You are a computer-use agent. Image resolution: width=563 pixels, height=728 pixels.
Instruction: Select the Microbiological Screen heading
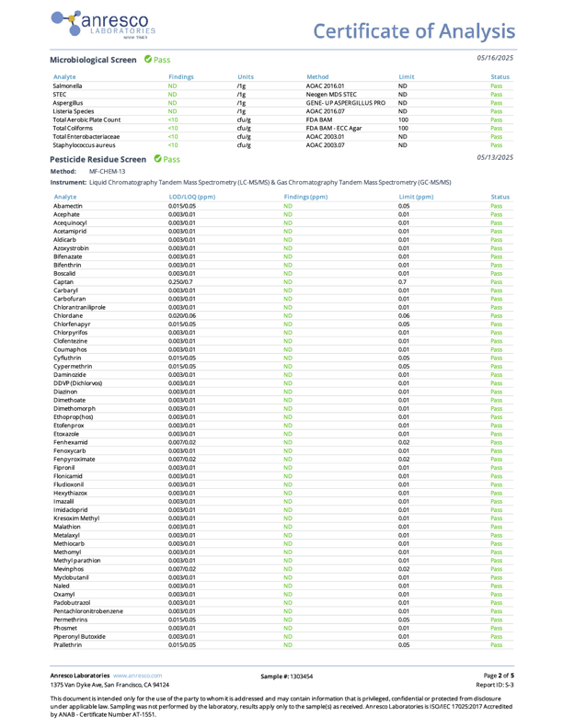93,59
